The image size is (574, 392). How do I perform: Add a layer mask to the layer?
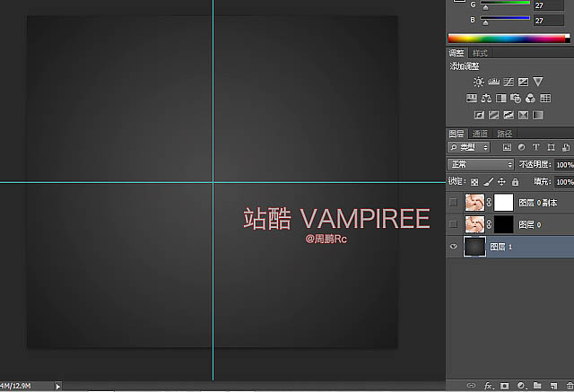pos(504,386)
